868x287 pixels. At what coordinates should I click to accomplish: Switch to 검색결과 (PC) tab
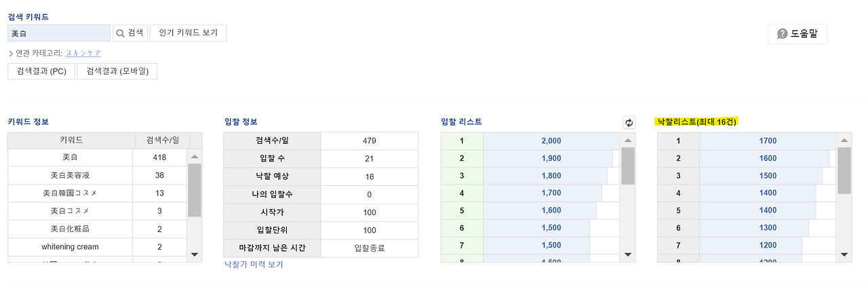[x=41, y=71]
